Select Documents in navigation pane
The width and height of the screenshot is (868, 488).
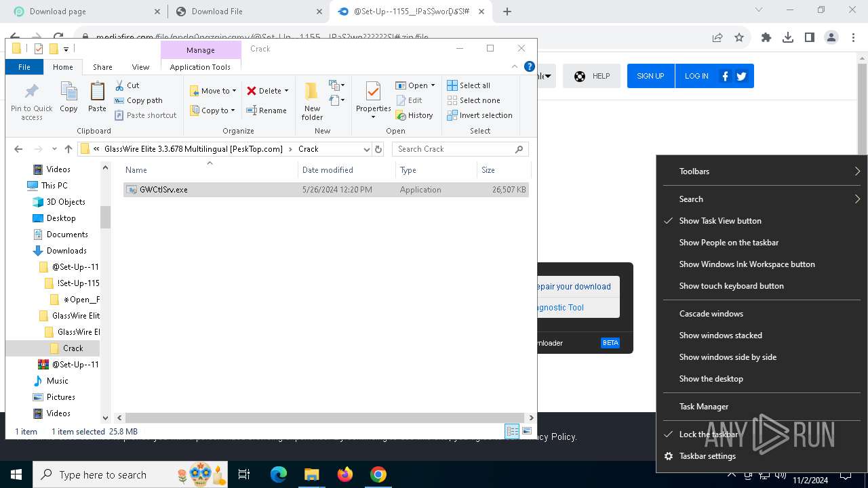click(x=67, y=235)
